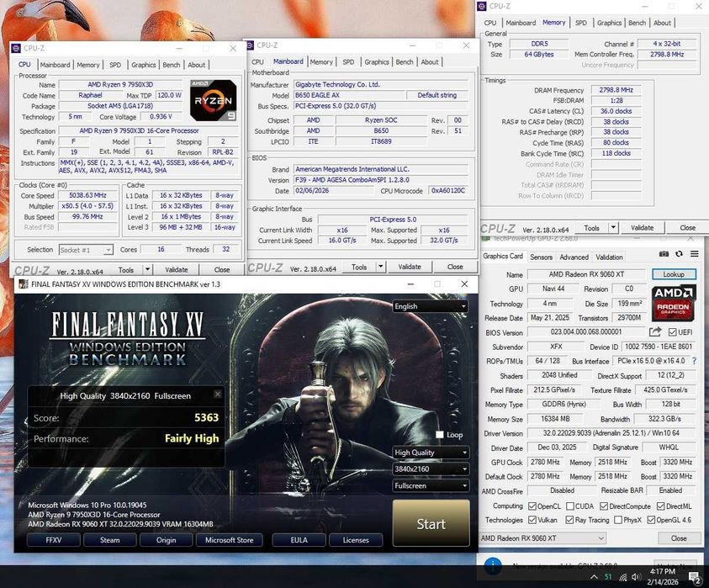The image size is (709, 588).
Task: Open Validation tab in GPU-Z
Action: [x=609, y=257]
